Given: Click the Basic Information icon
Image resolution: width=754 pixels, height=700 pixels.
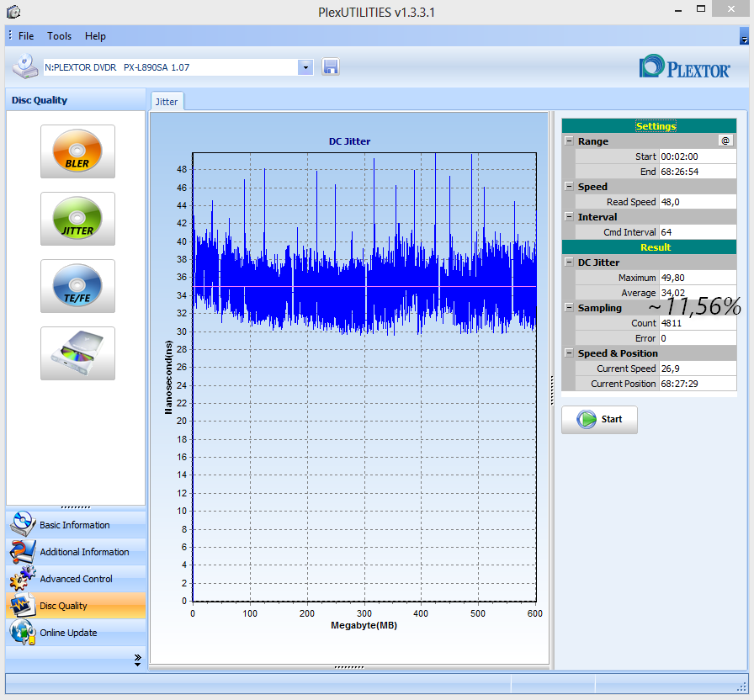Looking at the screenshot, I should pos(23,524).
